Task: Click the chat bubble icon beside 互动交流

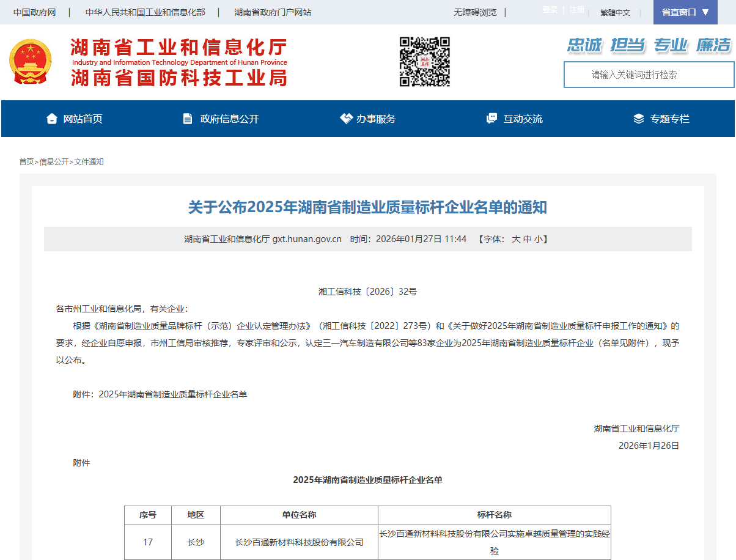Action: pyautogui.click(x=491, y=119)
